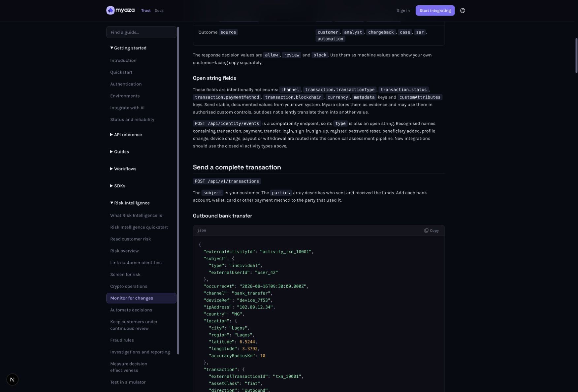The height and width of the screenshot is (392, 578).
Task: Open Test in simulator page
Action: click(128, 382)
